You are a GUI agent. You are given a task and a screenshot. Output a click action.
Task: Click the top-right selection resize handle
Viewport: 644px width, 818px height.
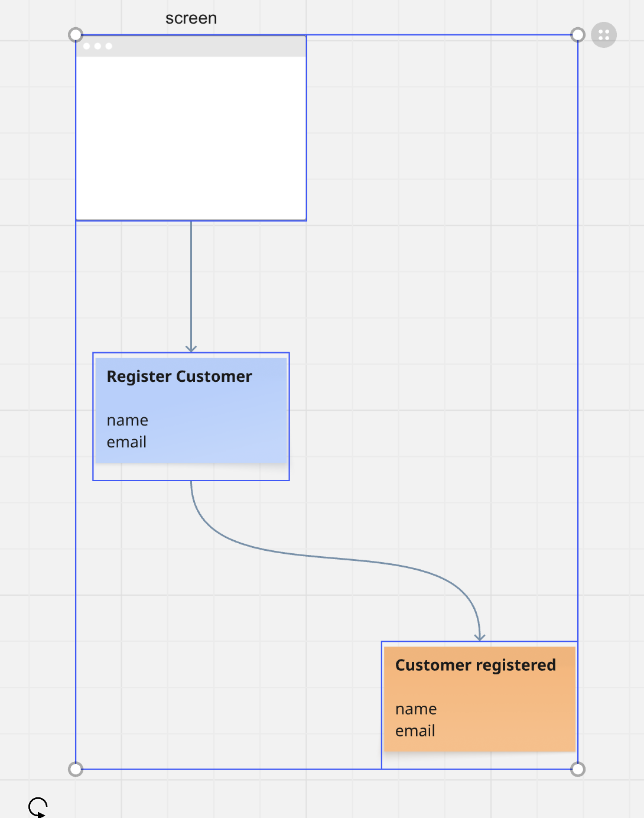(x=578, y=35)
